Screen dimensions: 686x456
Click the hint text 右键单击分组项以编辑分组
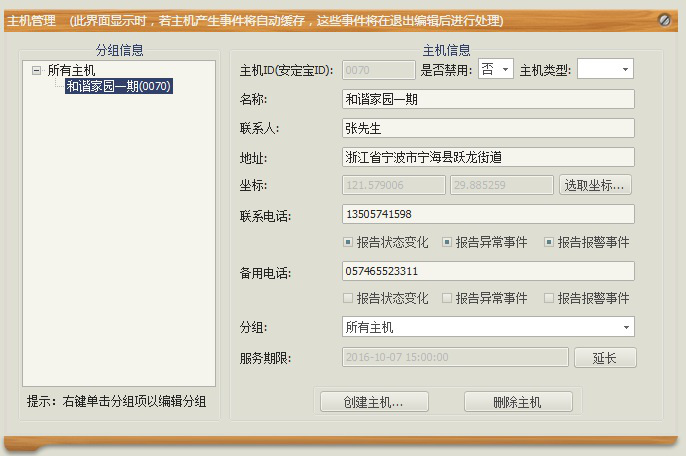click(134, 401)
